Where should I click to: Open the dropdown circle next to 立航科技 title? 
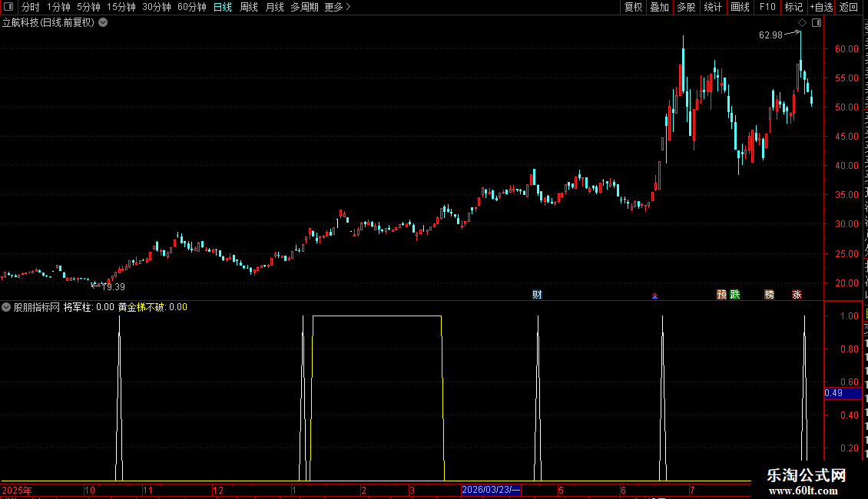tap(103, 23)
